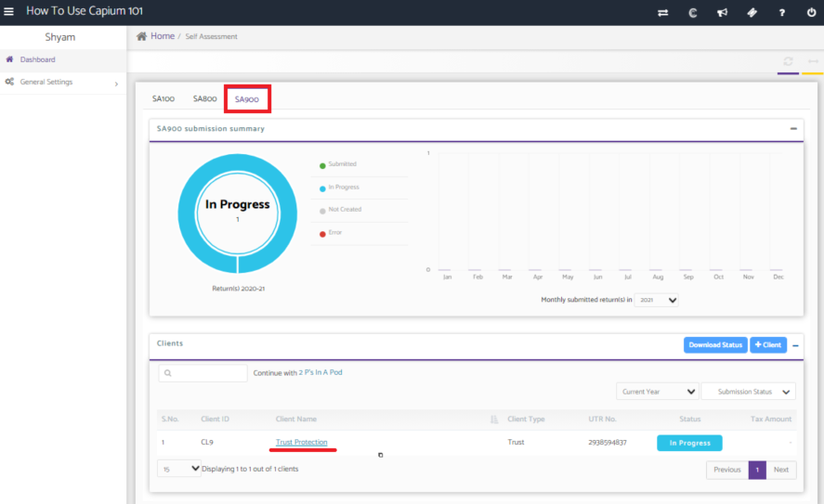Viewport: 824px width, 504px height.
Task: Collapse the SA900 submission summary panel
Action: point(793,129)
